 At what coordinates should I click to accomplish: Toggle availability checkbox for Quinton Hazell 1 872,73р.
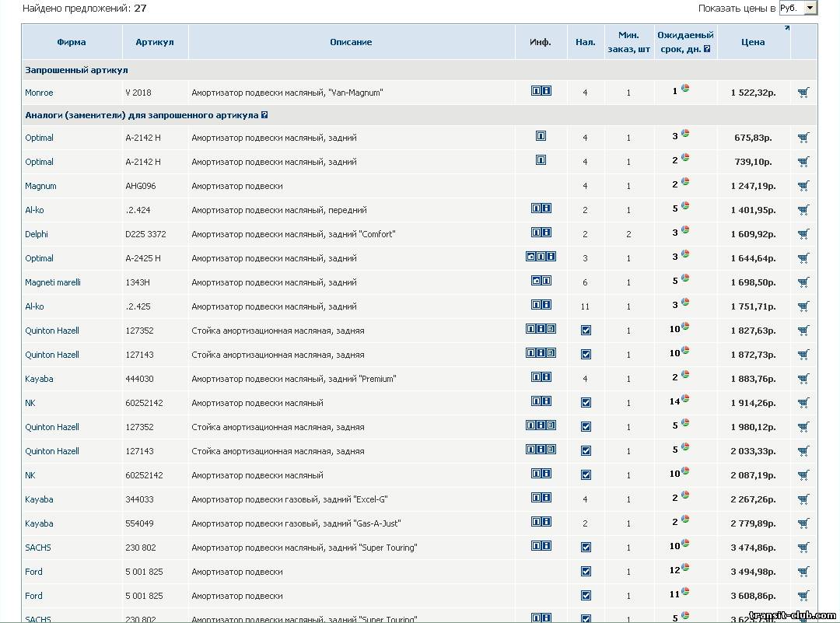pos(586,354)
